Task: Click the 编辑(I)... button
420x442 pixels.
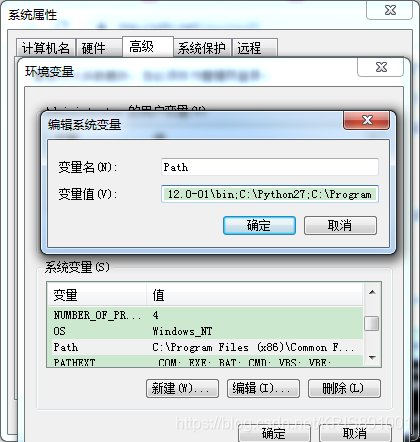Action: 263,388
